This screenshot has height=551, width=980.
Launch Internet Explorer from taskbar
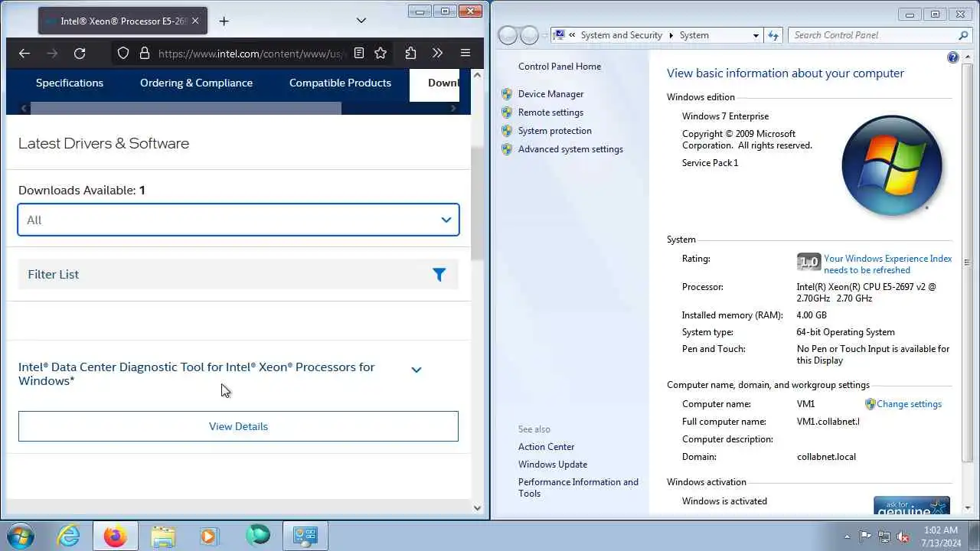point(69,536)
